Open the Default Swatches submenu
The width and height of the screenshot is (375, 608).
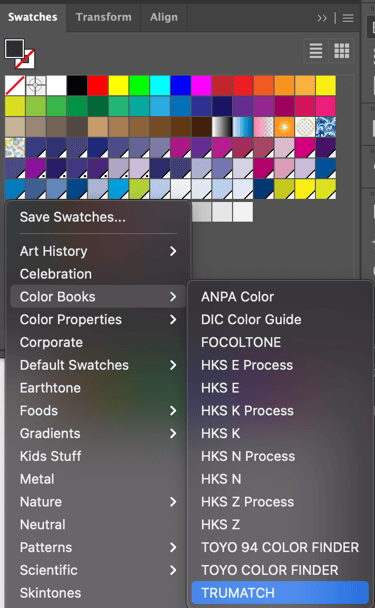click(99, 365)
